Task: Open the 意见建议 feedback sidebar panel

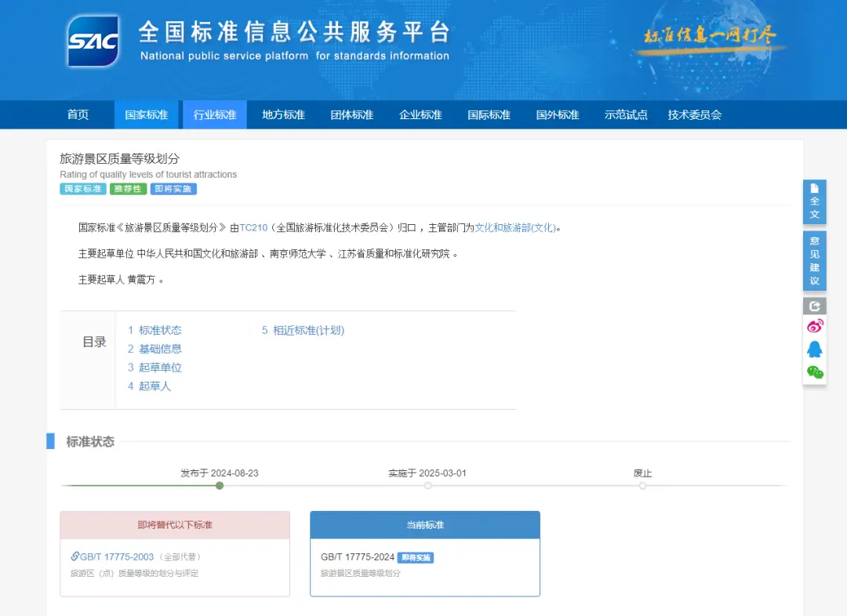Action: (815, 259)
